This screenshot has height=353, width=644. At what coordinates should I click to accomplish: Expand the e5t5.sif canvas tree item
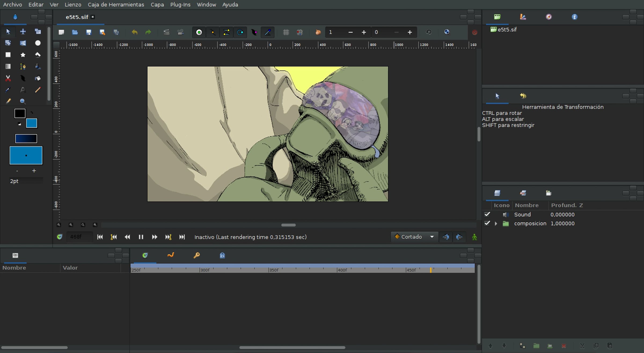pyautogui.click(x=507, y=29)
